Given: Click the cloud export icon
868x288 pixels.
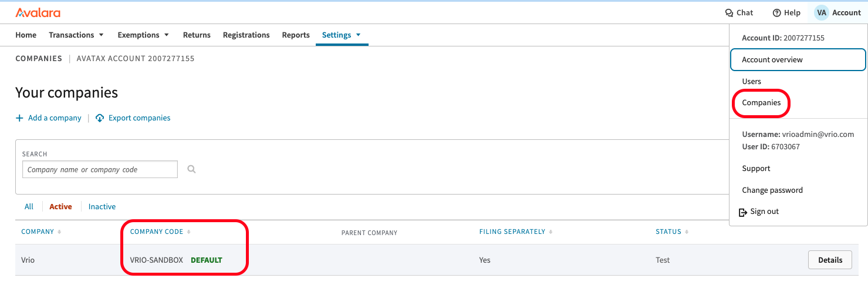Looking at the screenshot, I should 100,118.
